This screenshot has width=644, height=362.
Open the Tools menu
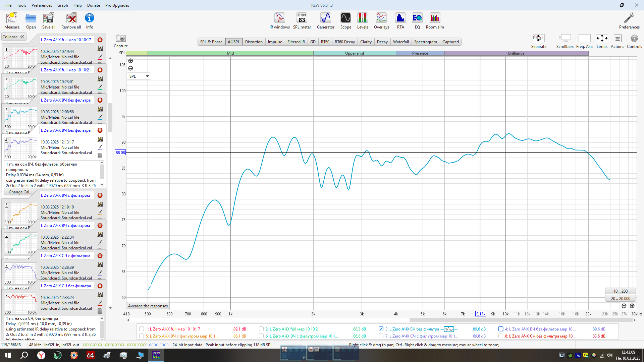(x=21, y=5)
